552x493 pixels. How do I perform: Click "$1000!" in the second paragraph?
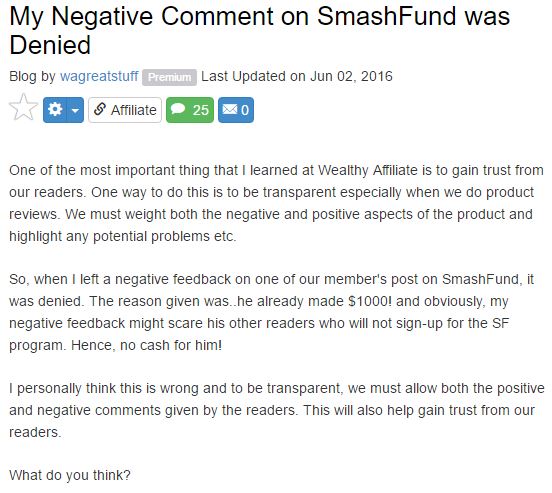(369, 301)
